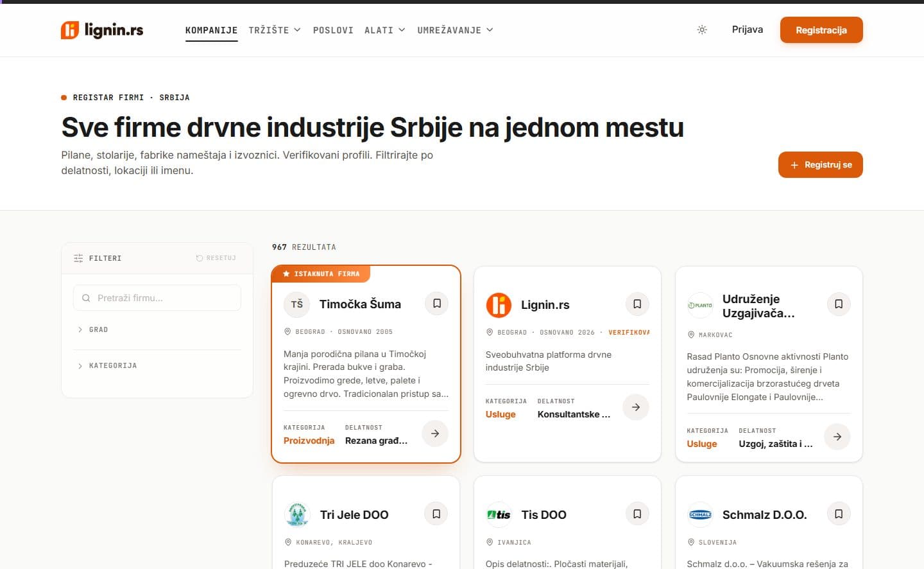Open the Tržište dropdown menu
The width and height of the screenshot is (924, 569).
point(275,30)
